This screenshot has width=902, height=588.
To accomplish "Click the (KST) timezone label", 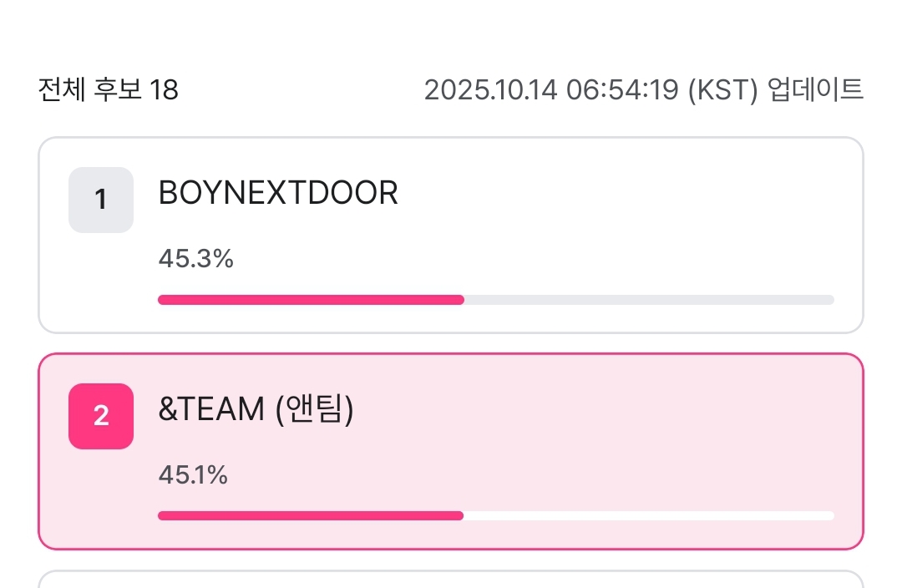I will pyautogui.click(x=722, y=89).
